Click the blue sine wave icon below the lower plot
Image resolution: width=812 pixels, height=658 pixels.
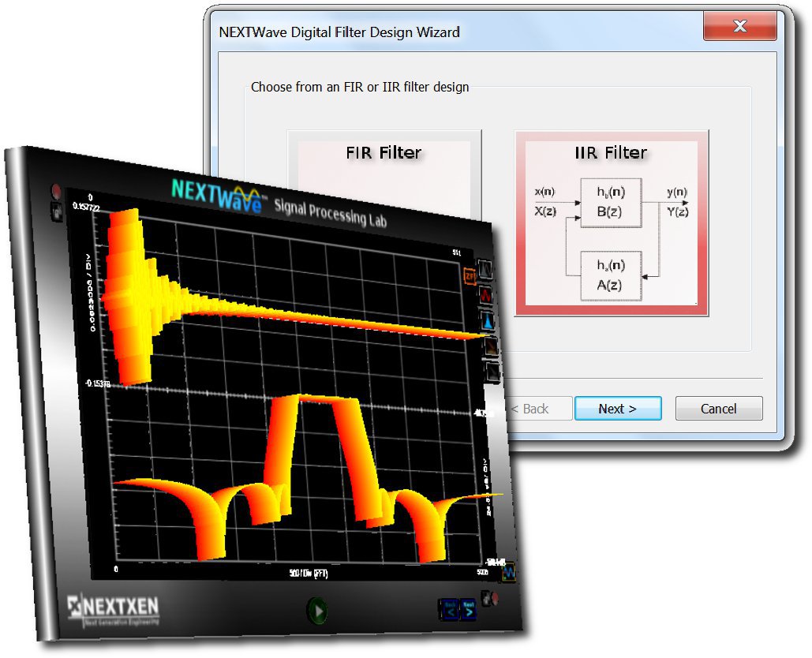click(x=509, y=571)
